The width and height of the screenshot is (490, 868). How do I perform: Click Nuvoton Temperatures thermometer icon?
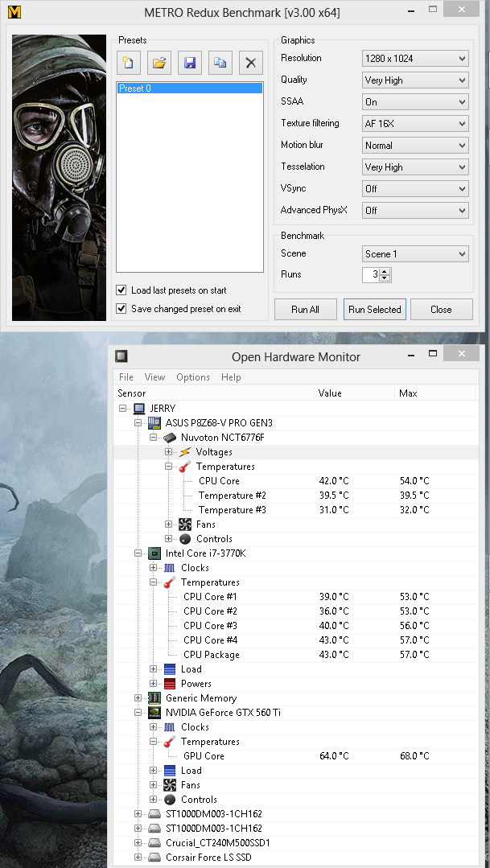(186, 466)
